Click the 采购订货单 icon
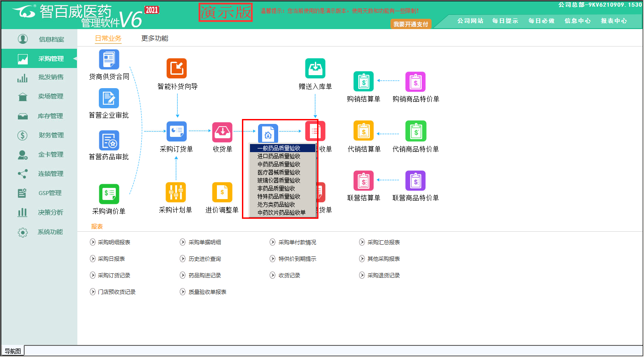Screen dimensions: 644x357 (176, 132)
